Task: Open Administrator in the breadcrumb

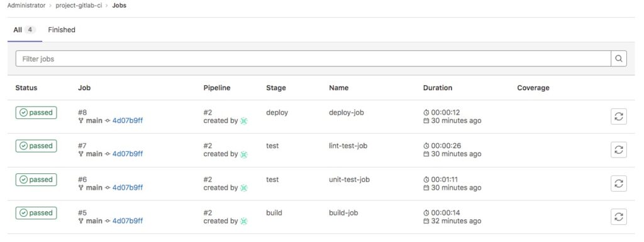Action: tap(26, 6)
